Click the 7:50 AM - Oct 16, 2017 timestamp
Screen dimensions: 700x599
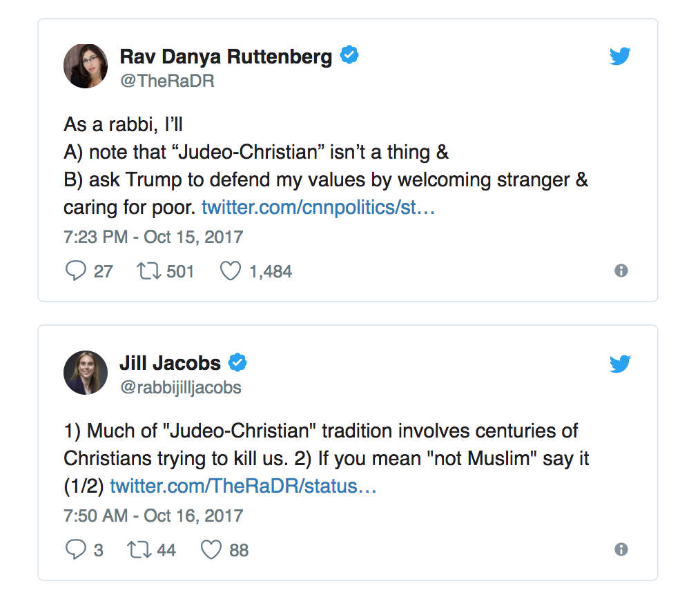coord(153,515)
